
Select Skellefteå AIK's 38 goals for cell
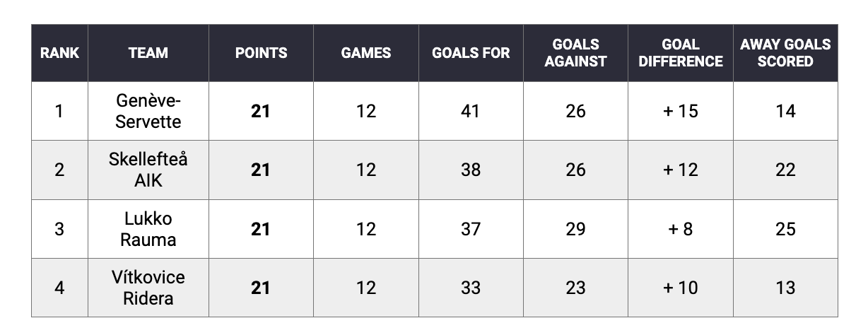(471, 170)
